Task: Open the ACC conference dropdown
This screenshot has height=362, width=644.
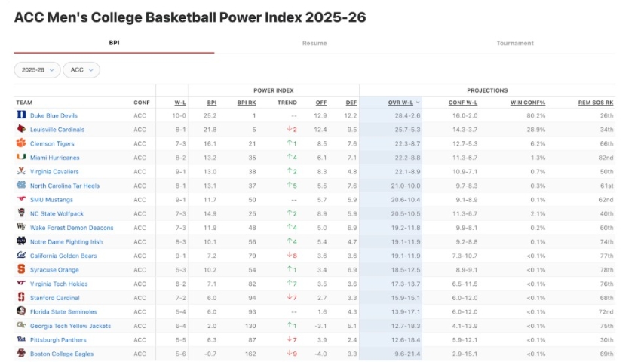Action: [x=81, y=70]
